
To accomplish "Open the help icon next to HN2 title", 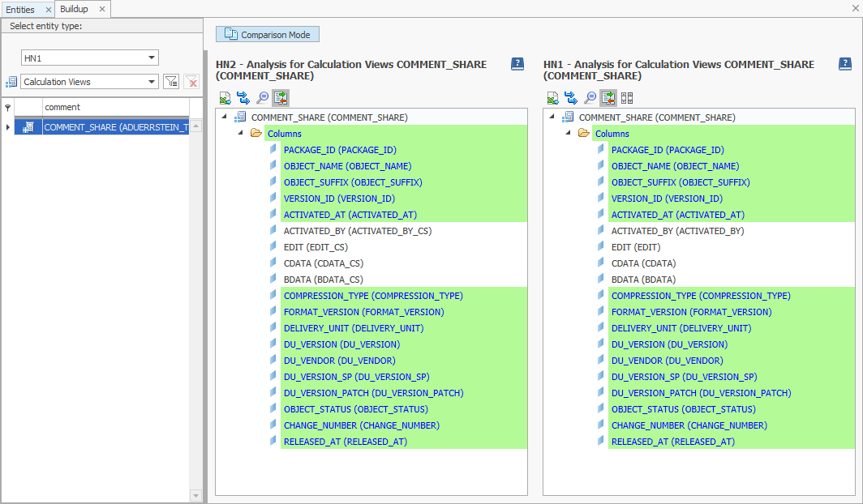I will [517, 64].
